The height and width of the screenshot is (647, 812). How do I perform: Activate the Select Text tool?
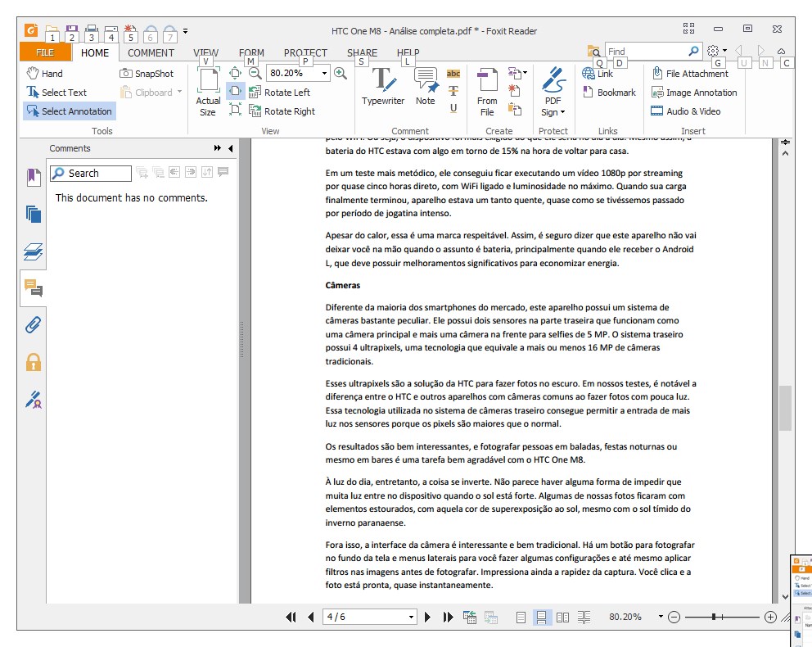57,93
